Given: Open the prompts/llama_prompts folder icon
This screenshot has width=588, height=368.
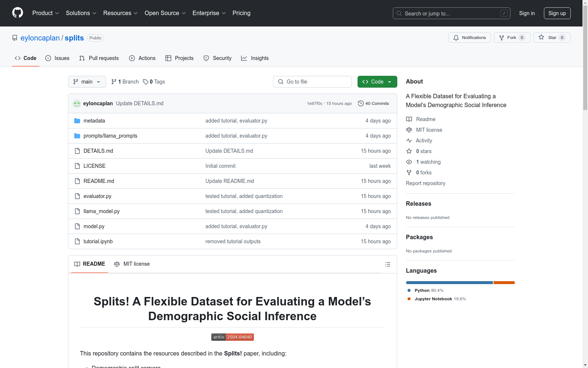Looking at the screenshot, I should coord(77,136).
